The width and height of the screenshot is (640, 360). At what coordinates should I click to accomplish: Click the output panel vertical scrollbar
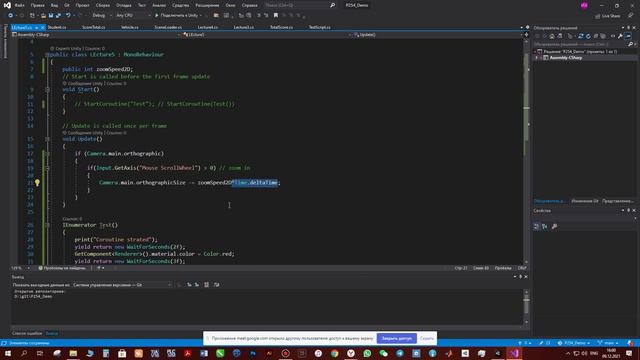527,307
